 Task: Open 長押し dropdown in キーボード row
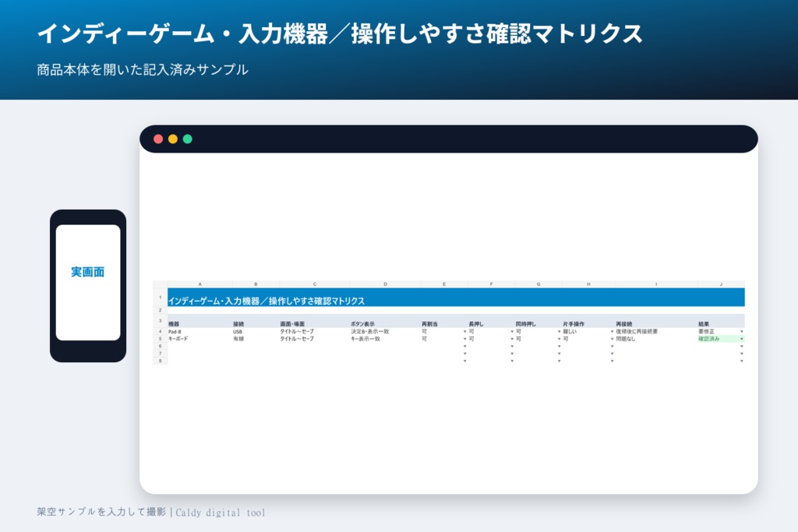pos(512,339)
